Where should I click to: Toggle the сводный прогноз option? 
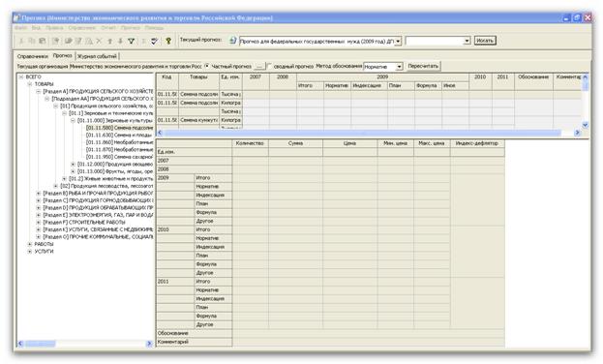pyautogui.click(x=269, y=66)
